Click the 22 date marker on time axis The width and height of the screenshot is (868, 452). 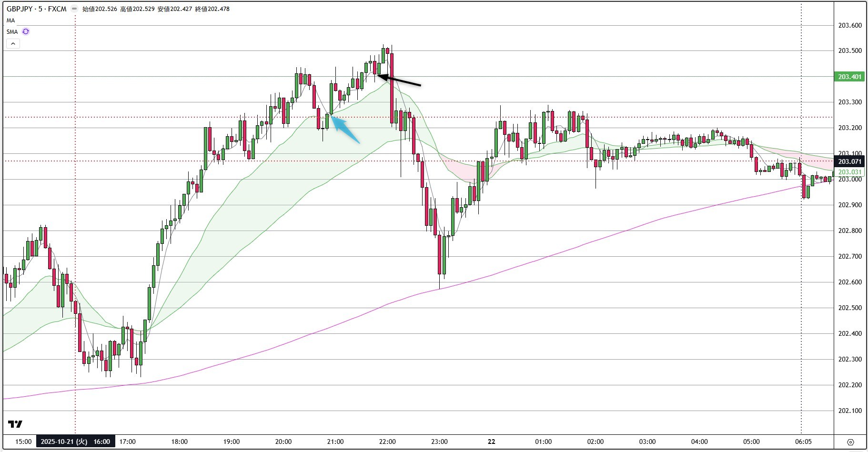click(x=491, y=442)
